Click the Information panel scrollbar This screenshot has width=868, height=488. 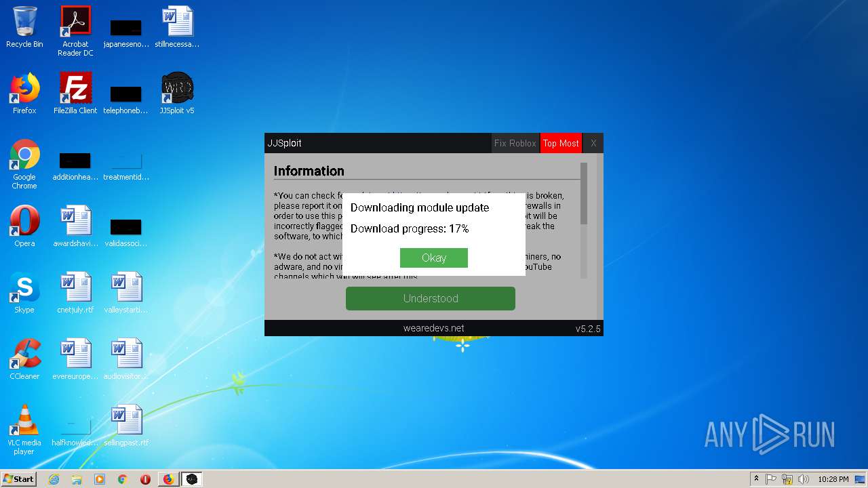pyautogui.click(x=584, y=193)
